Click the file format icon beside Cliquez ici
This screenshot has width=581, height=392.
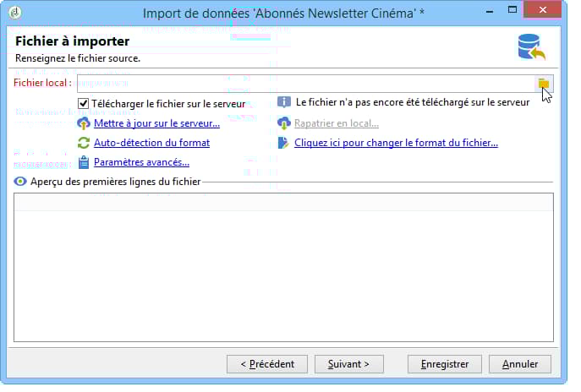click(x=283, y=143)
